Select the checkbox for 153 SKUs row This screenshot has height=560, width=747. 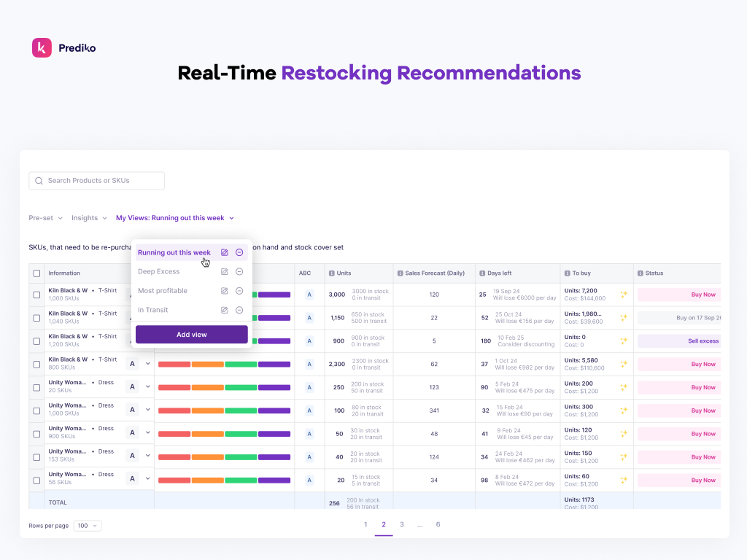tap(36, 456)
